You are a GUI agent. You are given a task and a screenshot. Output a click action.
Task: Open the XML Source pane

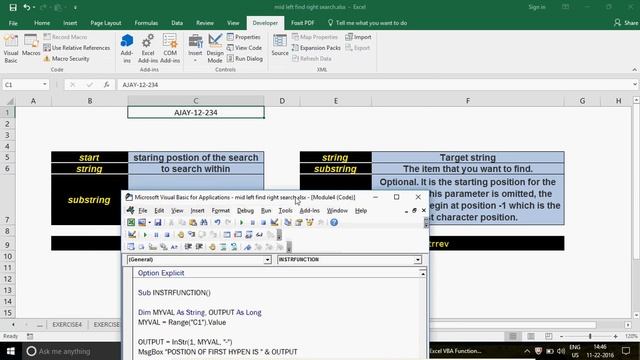tap(280, 46)
